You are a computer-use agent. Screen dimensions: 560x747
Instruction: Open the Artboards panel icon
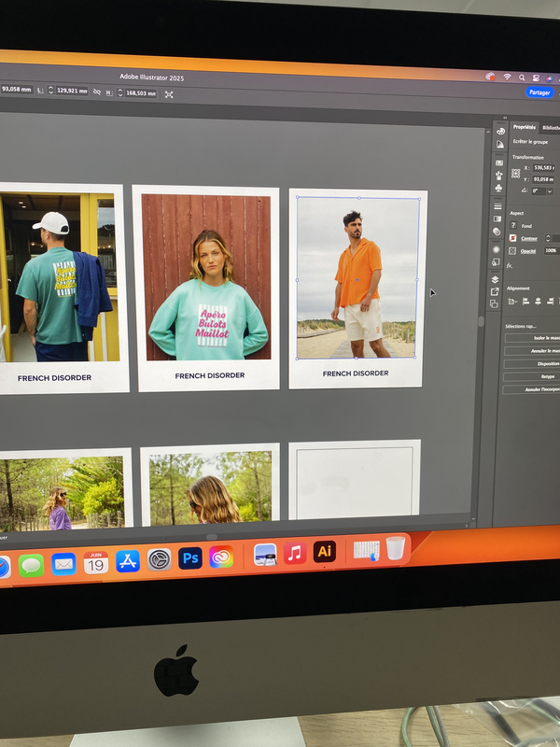(x=495, y=303)
